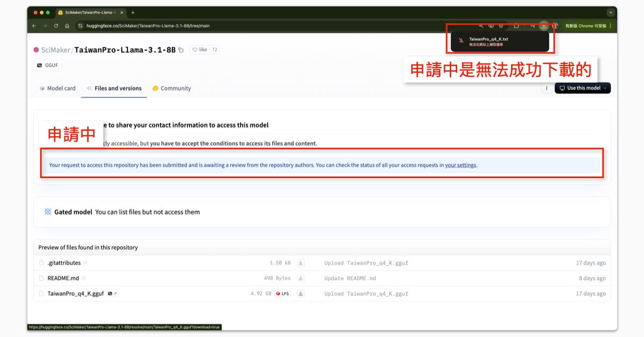Expand the Use this model dropdown
This screenshot has width=644, height=337.
pos(583,88)
